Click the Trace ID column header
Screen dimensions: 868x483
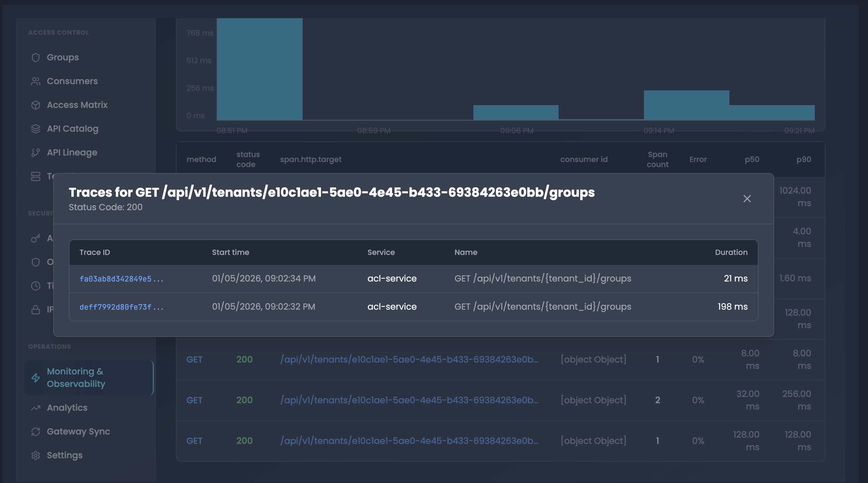click(x=95, y=252)
